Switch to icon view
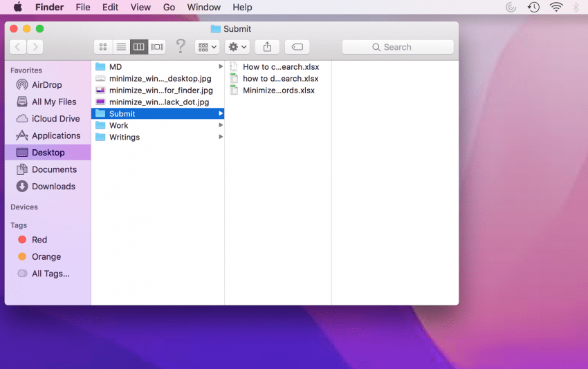Screen dimensions: 588x369 [103, 47]
